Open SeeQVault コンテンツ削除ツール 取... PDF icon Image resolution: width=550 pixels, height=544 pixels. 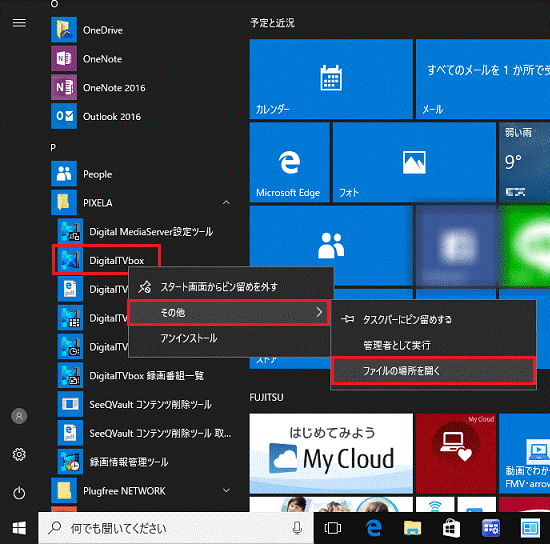click(71, 432)
